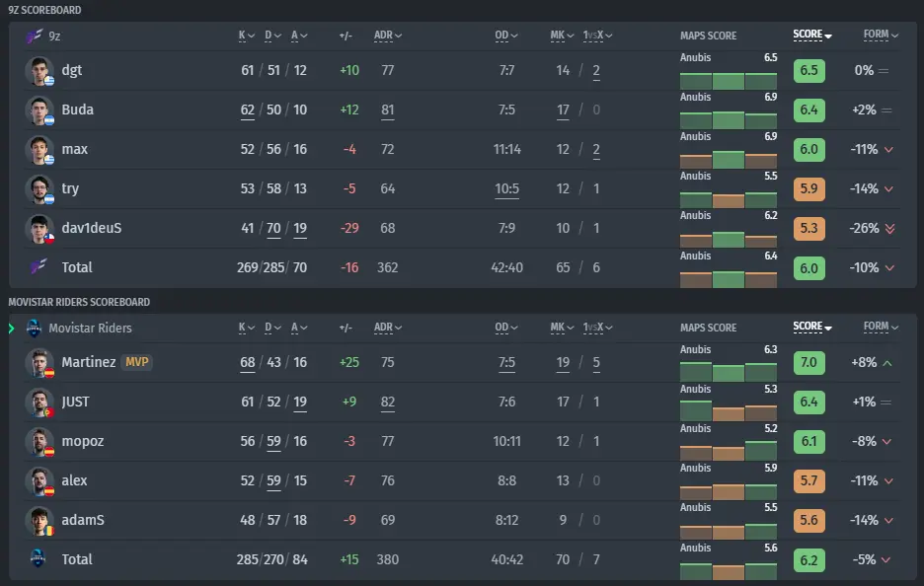The height and width of the screenshot is (586, 924).
Task: Sort 9z scoreboard by MK
Action: 562,36
